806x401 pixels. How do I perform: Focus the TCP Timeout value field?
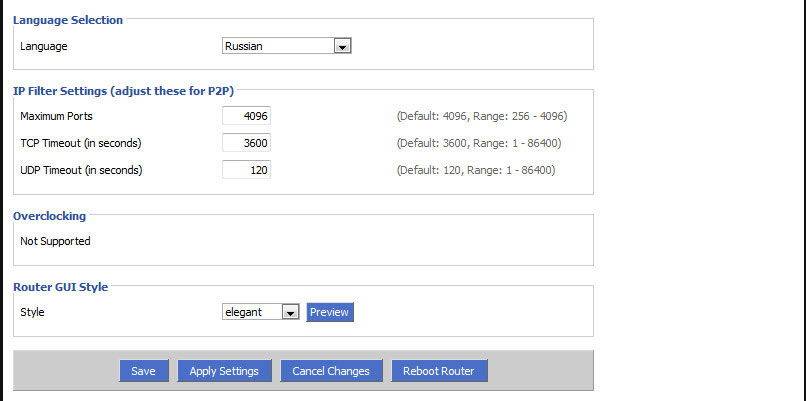[x=246, y=143]
